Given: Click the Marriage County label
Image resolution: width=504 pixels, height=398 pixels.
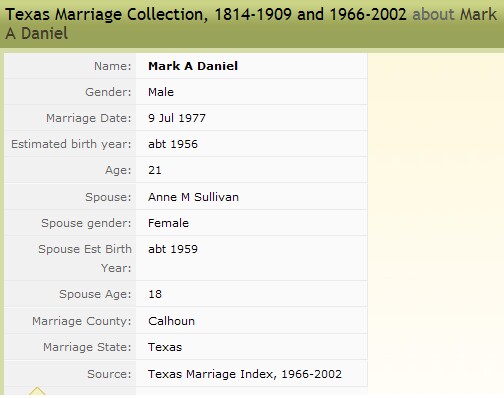Looking at the screenshot, I should pos(82,321).
